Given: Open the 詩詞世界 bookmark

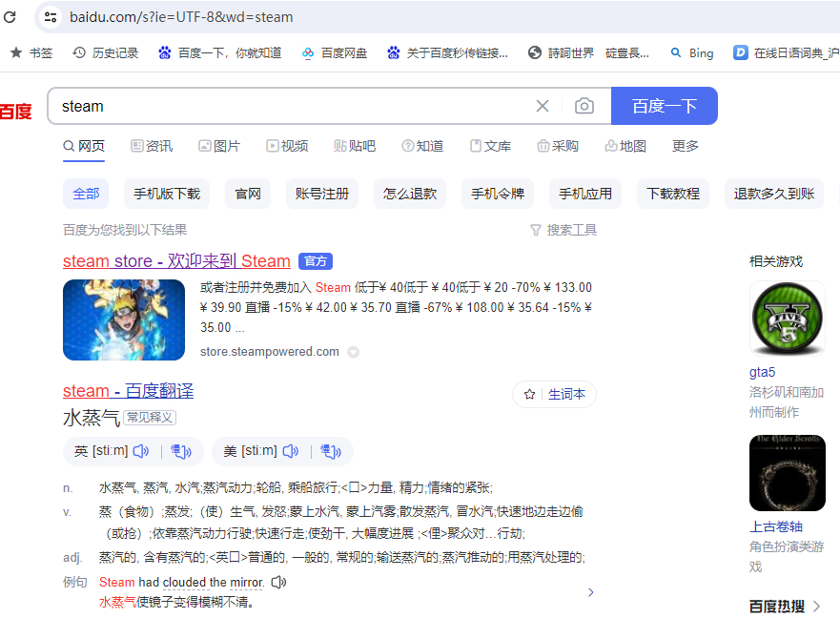Looking at the screenshot, I should [588, 53].
